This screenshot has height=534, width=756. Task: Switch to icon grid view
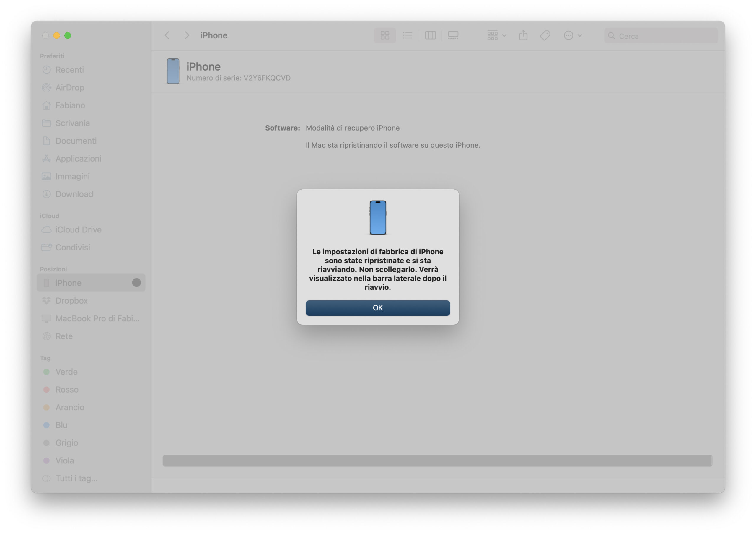click(384, 35)
